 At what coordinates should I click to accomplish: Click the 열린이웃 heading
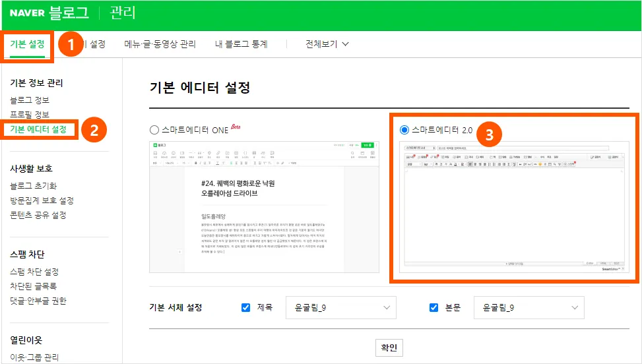tap(26, 340)
